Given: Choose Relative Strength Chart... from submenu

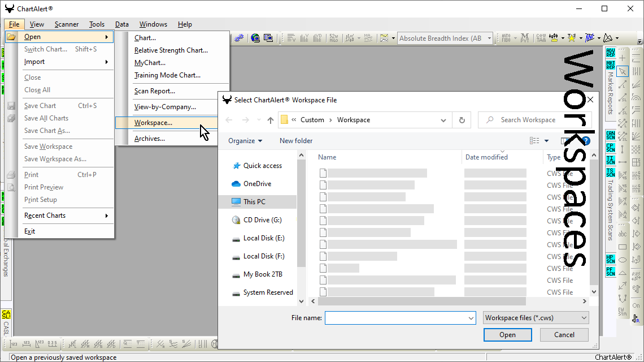Looking at the screenshot, I should pos(171,50).
